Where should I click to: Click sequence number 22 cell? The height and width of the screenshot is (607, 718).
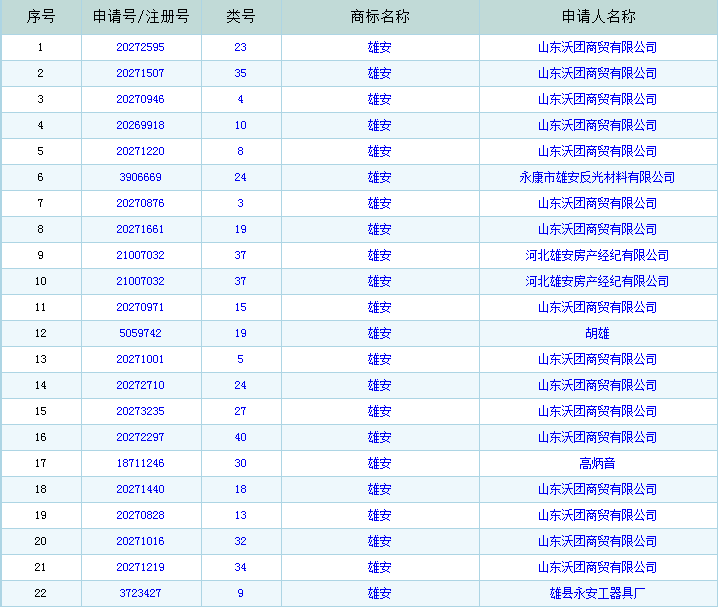click(x=41, y=593)
